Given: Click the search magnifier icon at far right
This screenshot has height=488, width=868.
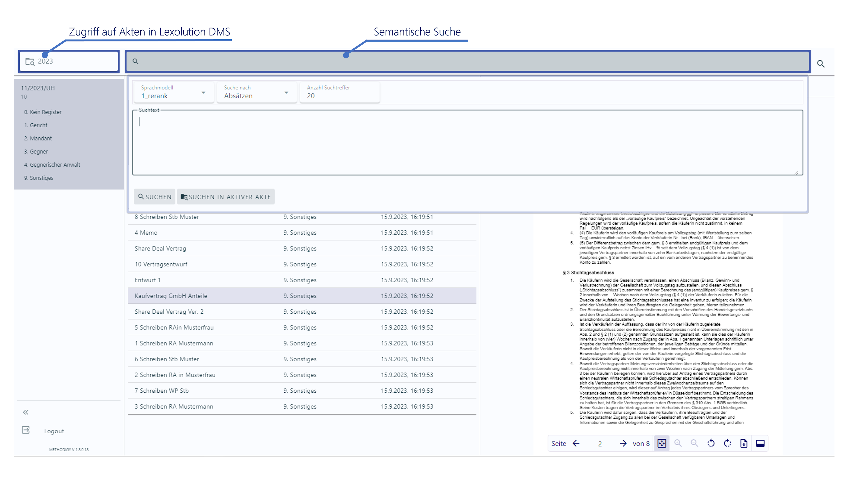Looking at the screenshot, I should pyautogui.click(x=821, y=64).
